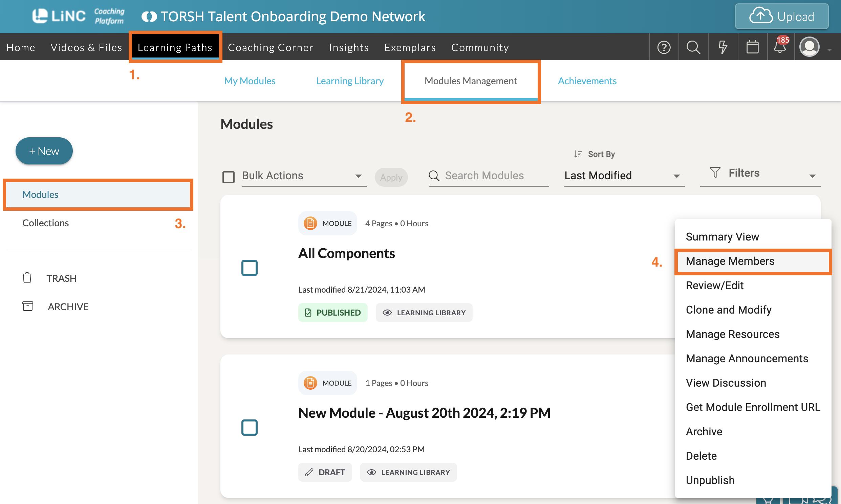Expand the Filters dropdown
Image resolution: width=841 pixels, height=504 pixels.
pos(760,174)
